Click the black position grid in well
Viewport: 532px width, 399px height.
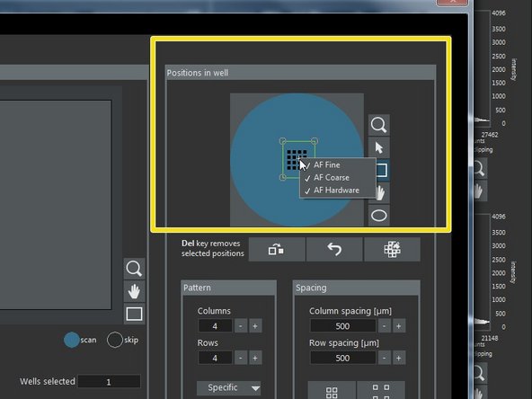[x=297, y=160]
